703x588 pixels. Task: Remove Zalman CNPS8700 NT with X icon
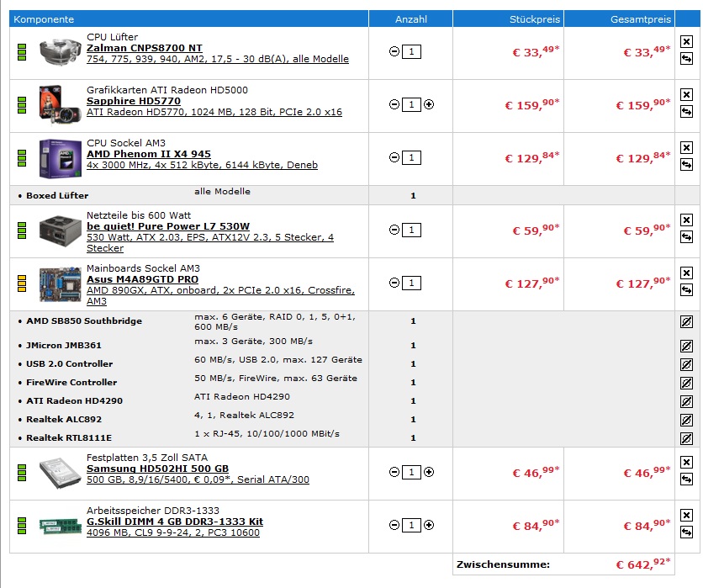tap(686, 42)
